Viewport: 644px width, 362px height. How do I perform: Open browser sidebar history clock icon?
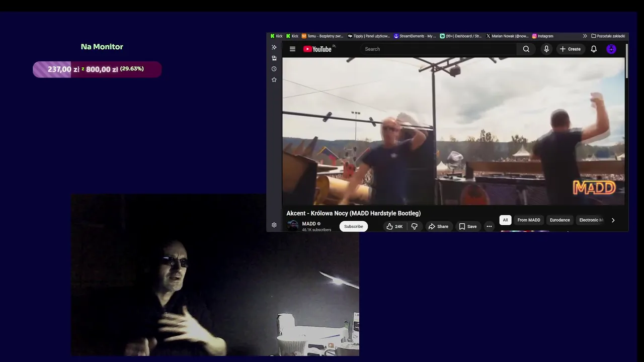(x=274, y=69)
